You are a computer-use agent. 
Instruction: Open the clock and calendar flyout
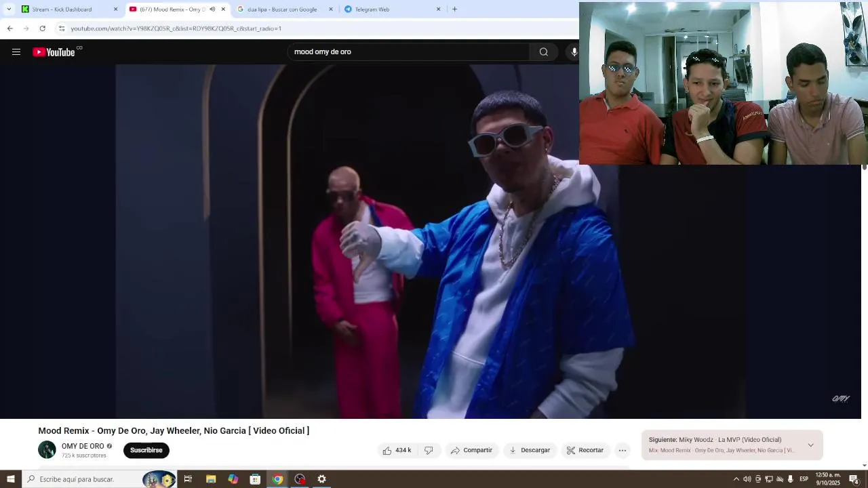[x=828, y=479]
